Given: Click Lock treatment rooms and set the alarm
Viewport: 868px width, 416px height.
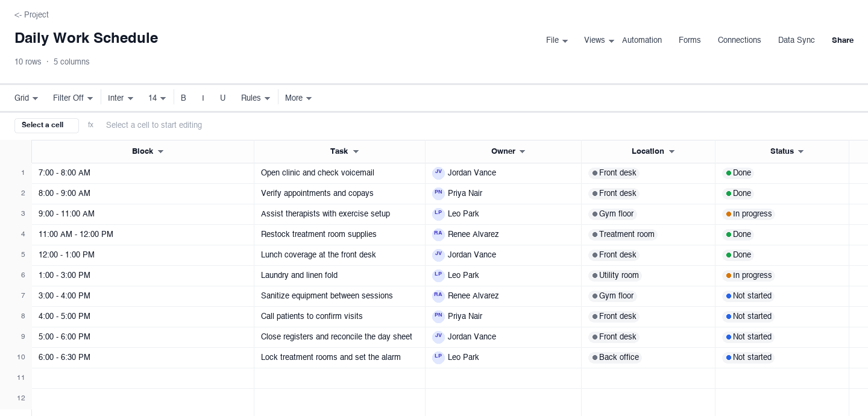Looking at the screenshot, I should coord(331,358).
